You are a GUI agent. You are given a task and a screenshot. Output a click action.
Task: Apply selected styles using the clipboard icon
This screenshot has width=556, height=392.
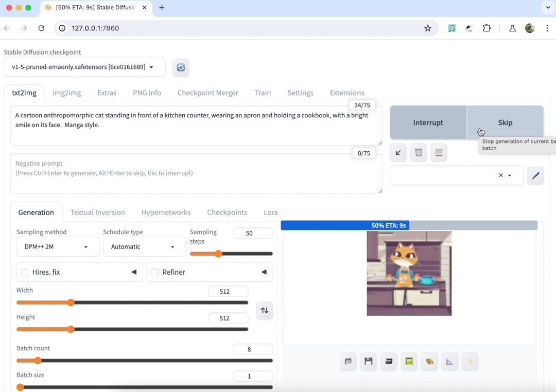[x=439, y=153]
